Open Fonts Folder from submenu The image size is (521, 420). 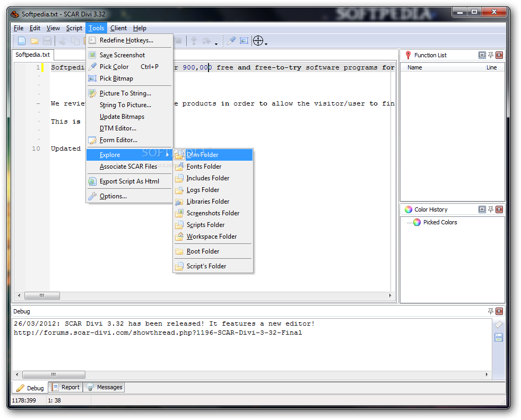213,167
